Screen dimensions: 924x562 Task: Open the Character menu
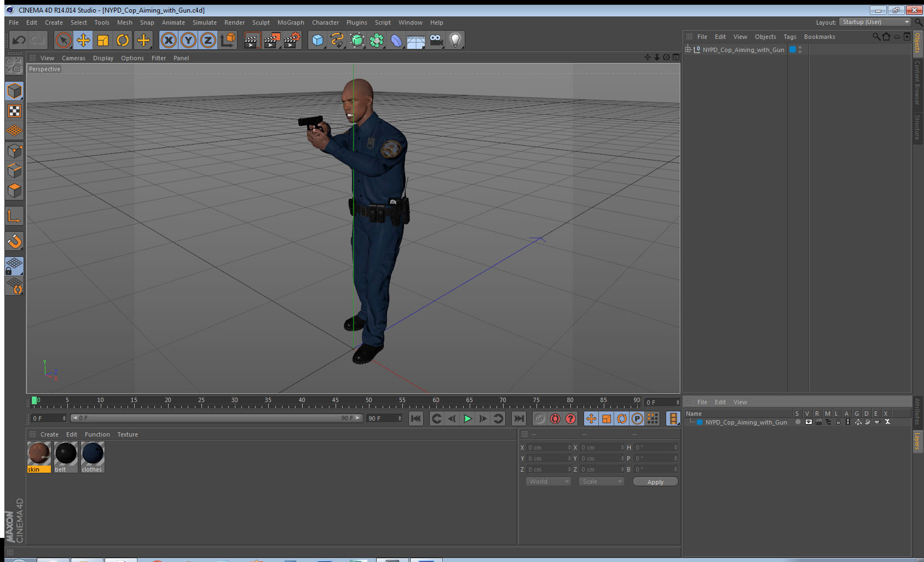325,22
